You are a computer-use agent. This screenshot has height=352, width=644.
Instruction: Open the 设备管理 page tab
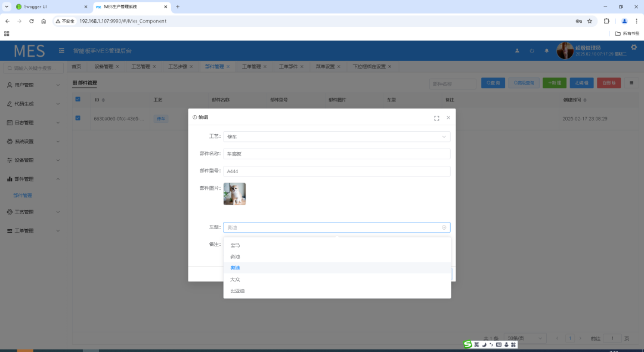tap(104, 67)
